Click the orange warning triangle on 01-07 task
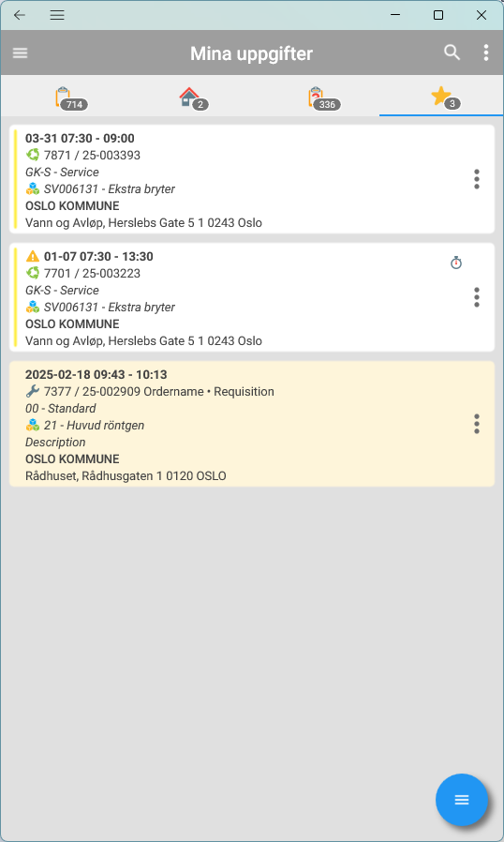This screenshot has width=504, height=842. [x=33, y=256]
